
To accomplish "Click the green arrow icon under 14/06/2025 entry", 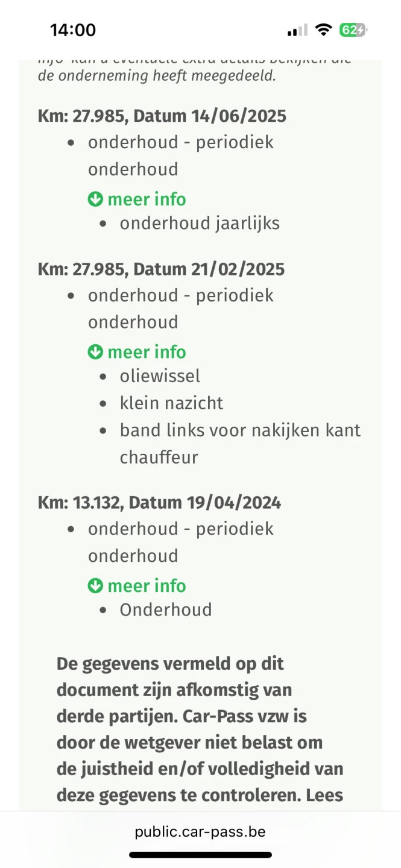I will (95, 200).
